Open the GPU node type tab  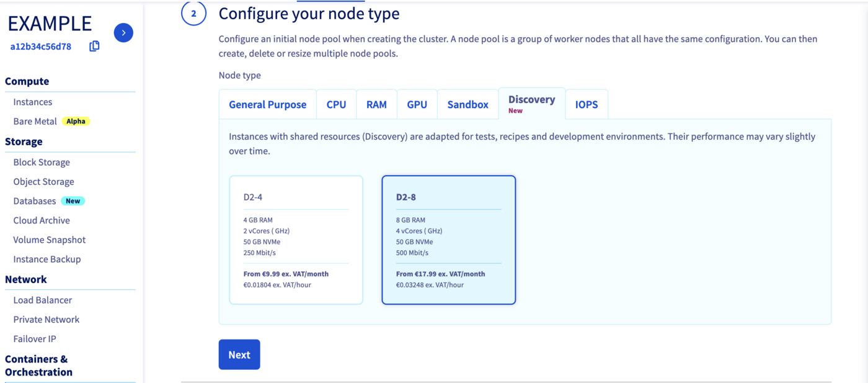(x=417, y=104)
